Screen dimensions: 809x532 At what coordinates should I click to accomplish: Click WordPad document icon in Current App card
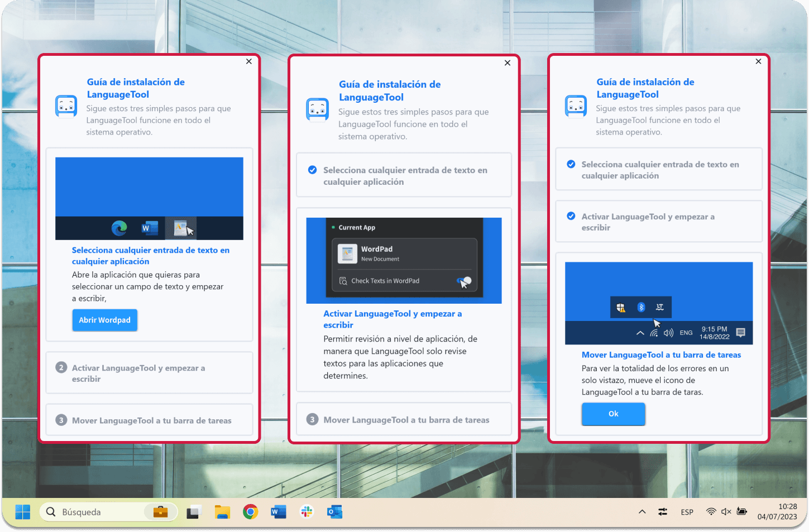(347, 254)
